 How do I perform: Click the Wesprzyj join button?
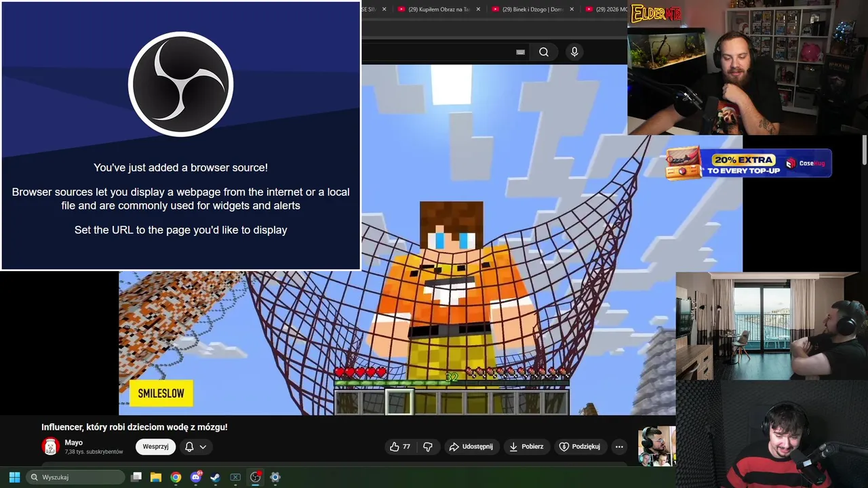[x=155, y=447]
